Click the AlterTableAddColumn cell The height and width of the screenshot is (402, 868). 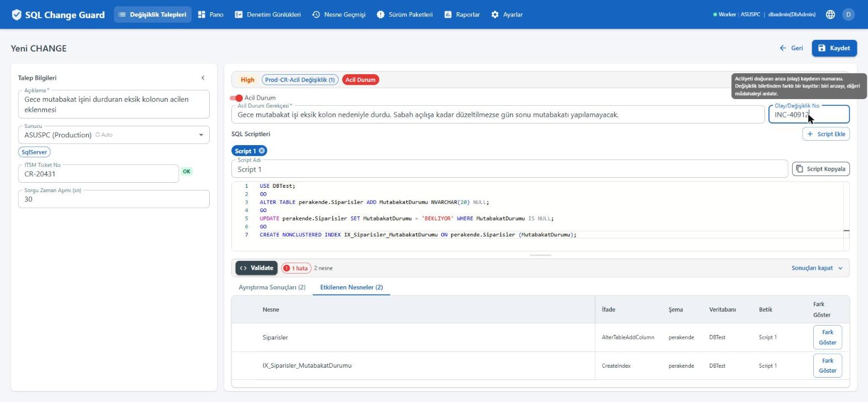click(628, 337)
